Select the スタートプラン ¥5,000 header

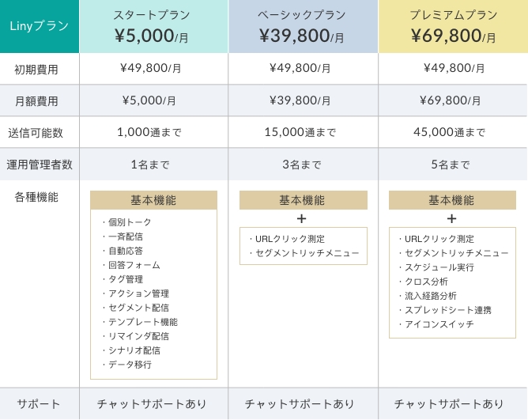153,26
